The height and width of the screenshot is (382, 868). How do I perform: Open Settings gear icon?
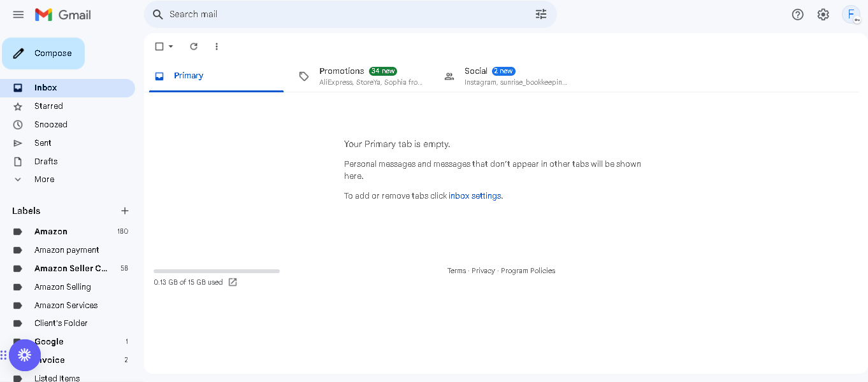(823, 14)
